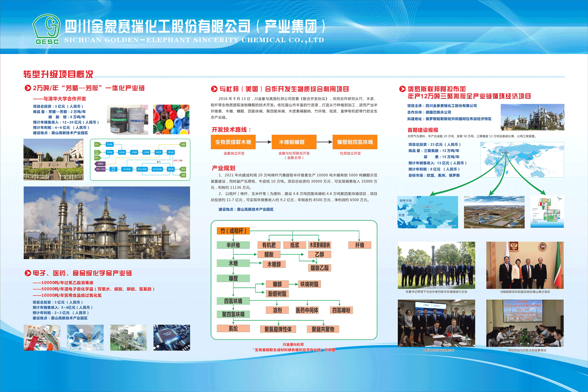The image size is (588, 392).
Task: Click the green 四氢呋喃 flowchart node
Action: [x=233, y=301]
